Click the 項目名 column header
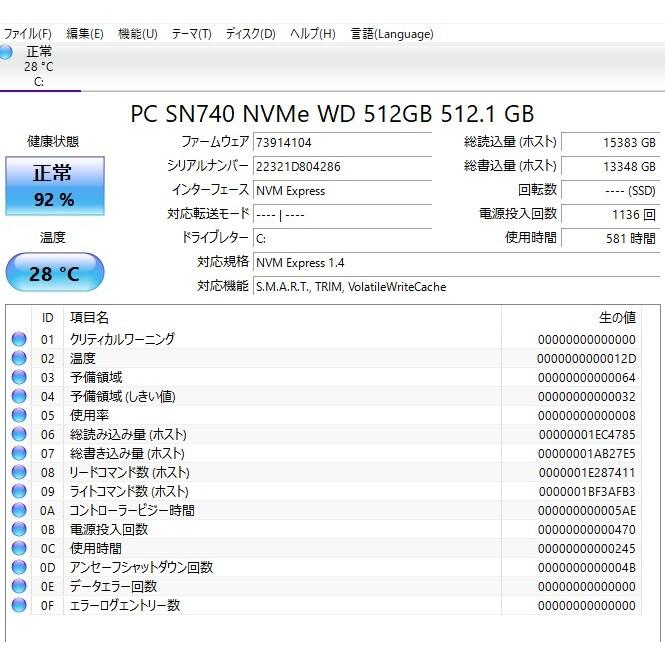 [x=282, y=318]
